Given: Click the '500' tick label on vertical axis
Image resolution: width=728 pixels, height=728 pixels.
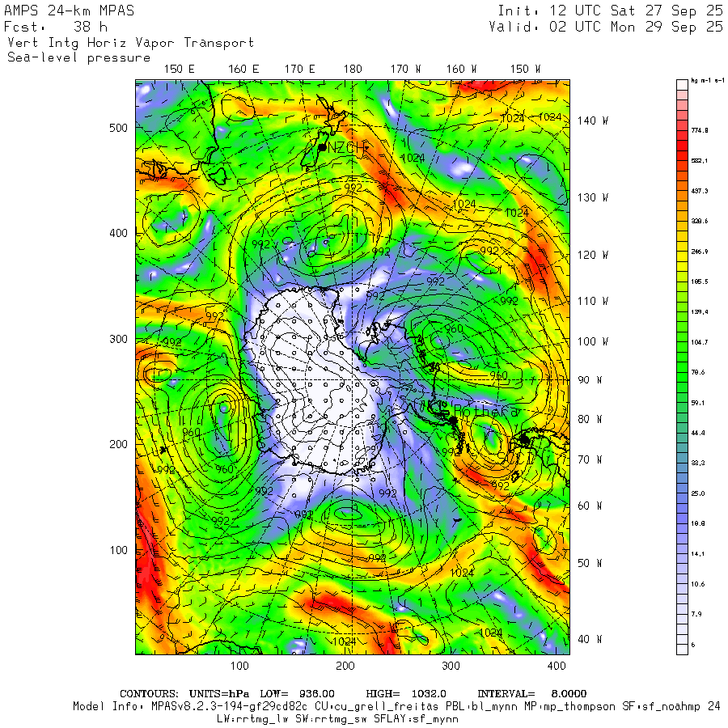Looking at the screenshot, I should [118, 128].
